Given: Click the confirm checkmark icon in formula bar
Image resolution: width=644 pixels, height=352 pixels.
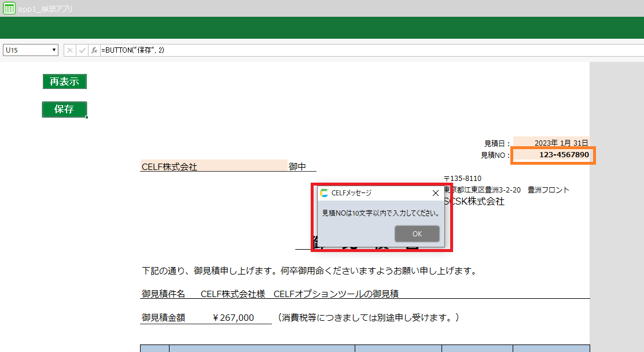Looking at the screenshot, I should 82,50.
